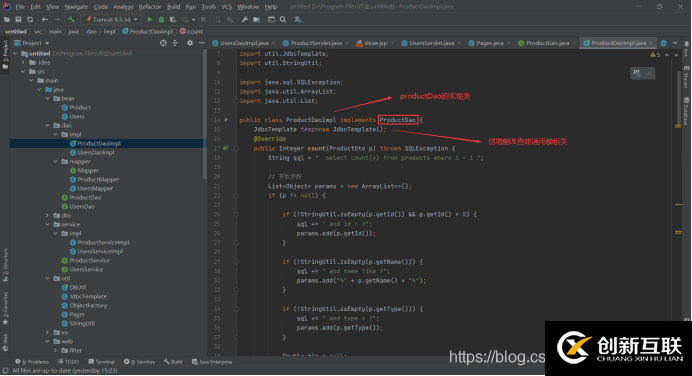
Task: Collapse the service folder in tree
Action: 48,224
